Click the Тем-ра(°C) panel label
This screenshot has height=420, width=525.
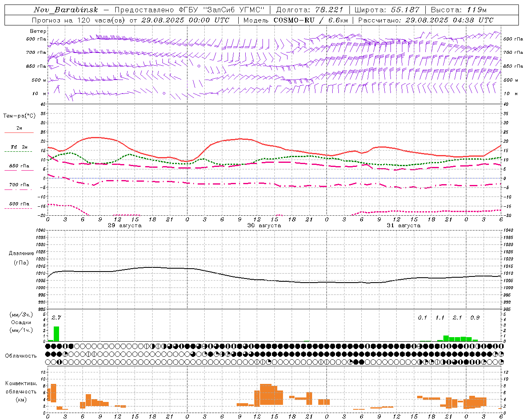[x=19, y=116]
